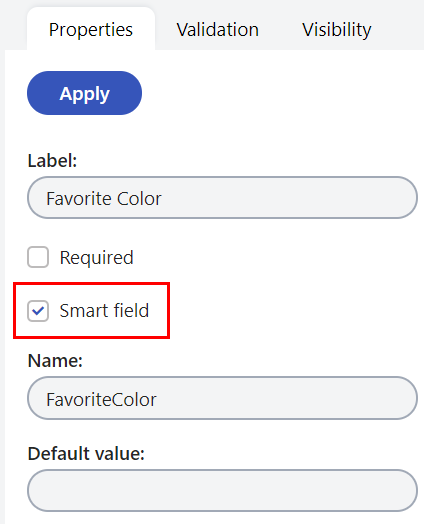
Task: Click the 'Name:' field heading
Action: 55,361
